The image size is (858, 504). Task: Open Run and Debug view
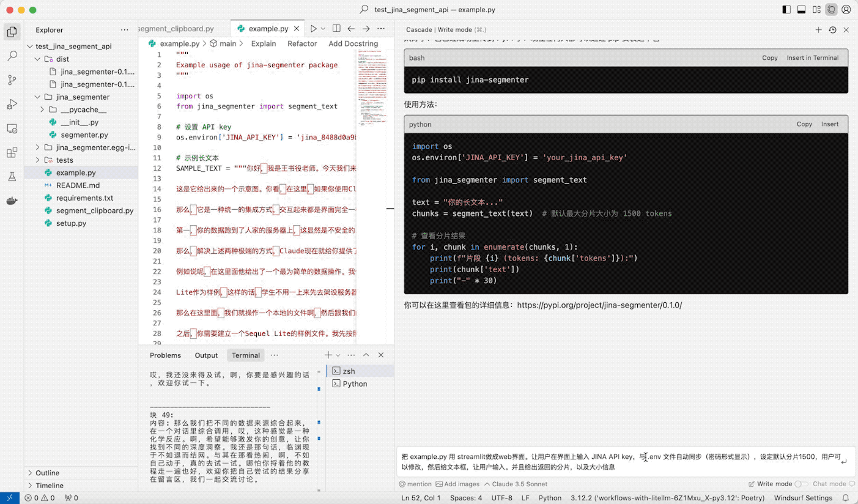pos(12,104)
